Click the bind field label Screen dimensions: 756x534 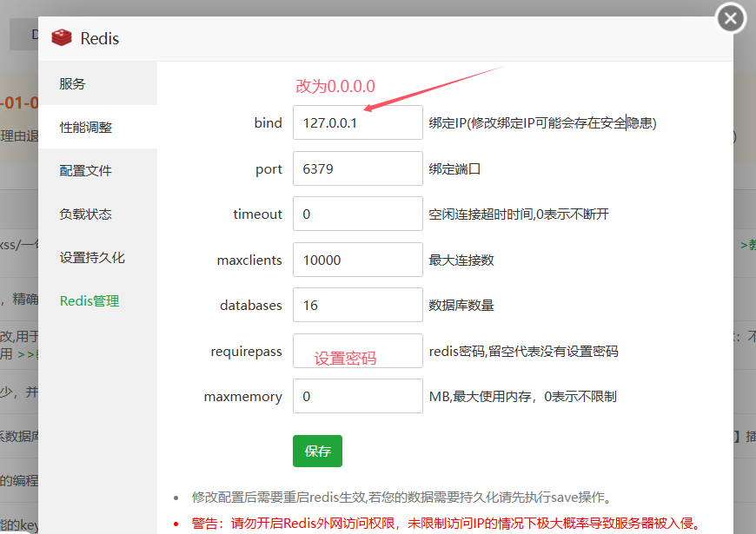click(268, 123)
